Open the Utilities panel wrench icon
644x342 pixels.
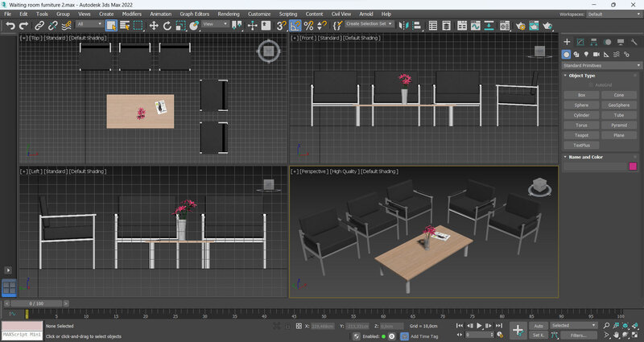point(634,41)
